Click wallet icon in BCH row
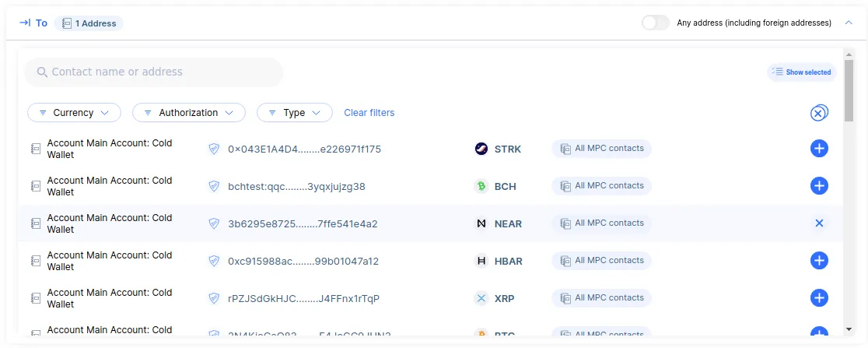 (x=36, y=186)
